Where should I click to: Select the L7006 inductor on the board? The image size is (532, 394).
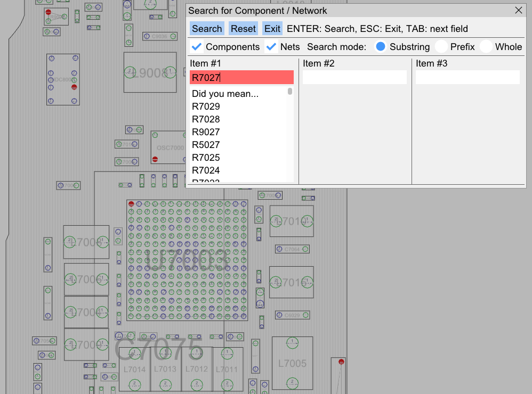(86, 280)
